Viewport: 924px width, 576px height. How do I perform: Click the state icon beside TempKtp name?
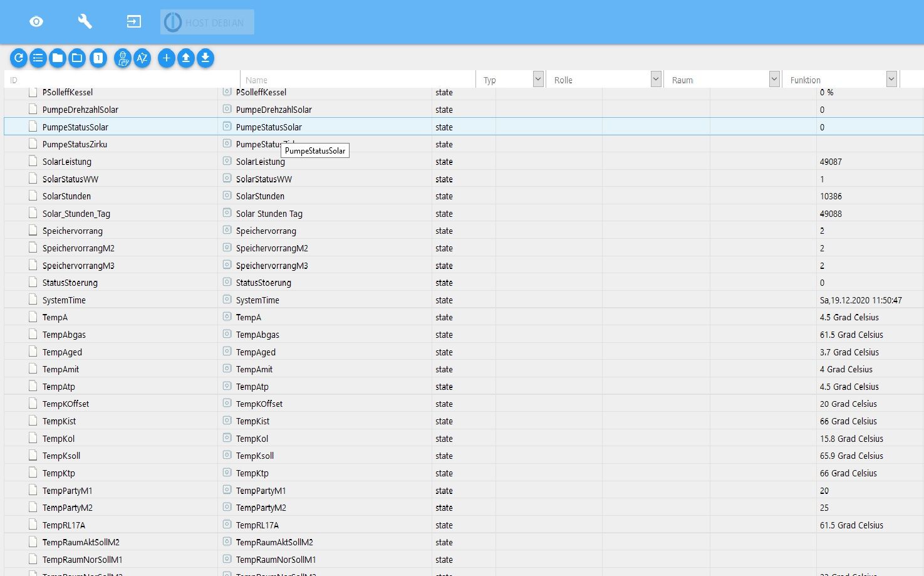pos(227,473)
